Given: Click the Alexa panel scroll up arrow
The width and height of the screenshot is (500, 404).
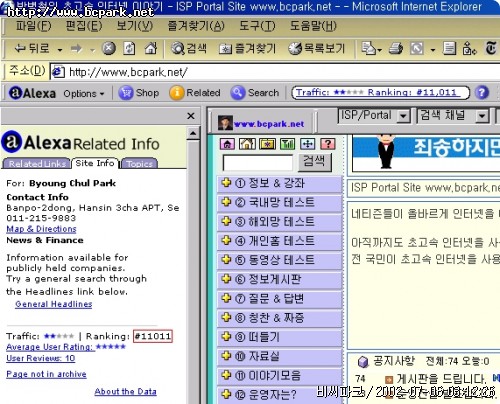Looking at the screenshot, I should click(x=193, y=134).
